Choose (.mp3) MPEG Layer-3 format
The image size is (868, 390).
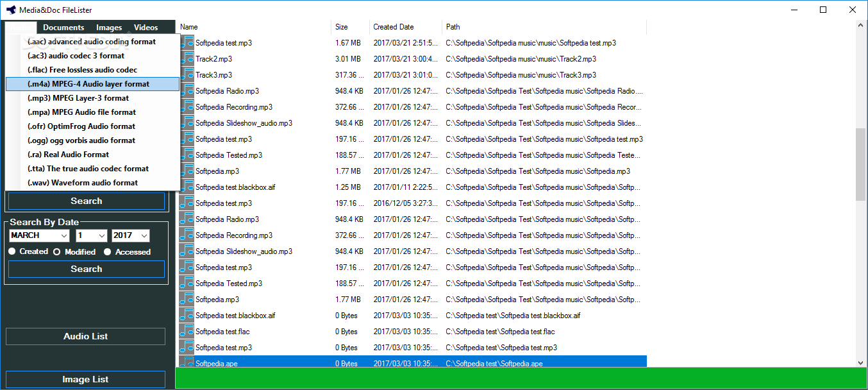[x=92, y=98]
